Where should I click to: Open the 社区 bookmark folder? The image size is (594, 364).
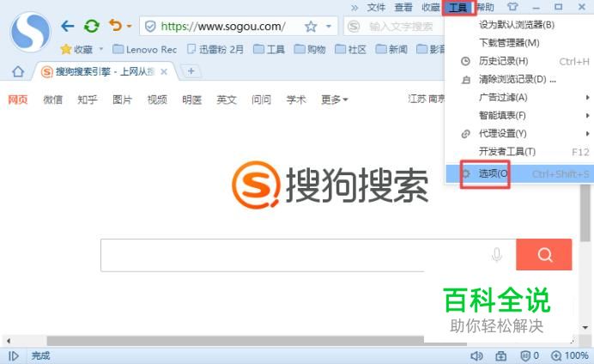click(x=350, y=49)
